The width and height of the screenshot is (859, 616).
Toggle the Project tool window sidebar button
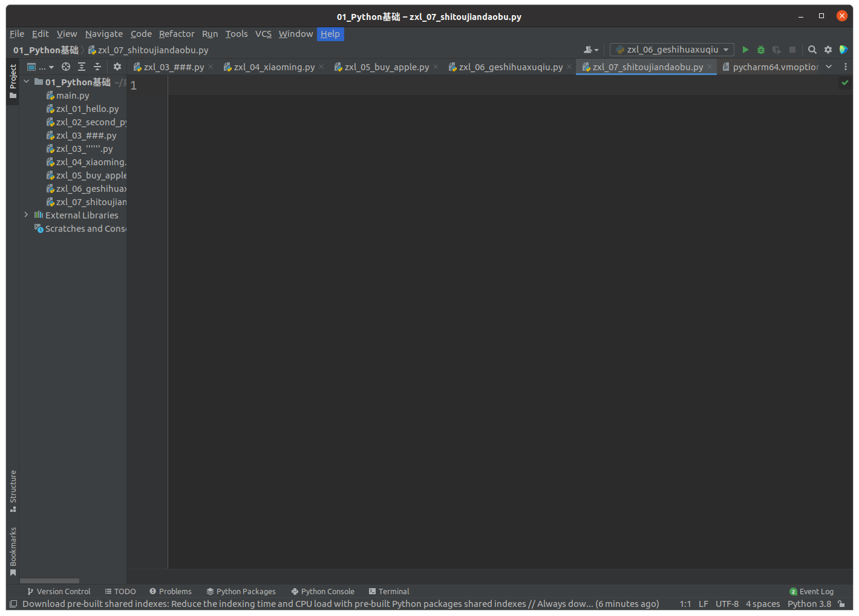click(x=13, y=81)
